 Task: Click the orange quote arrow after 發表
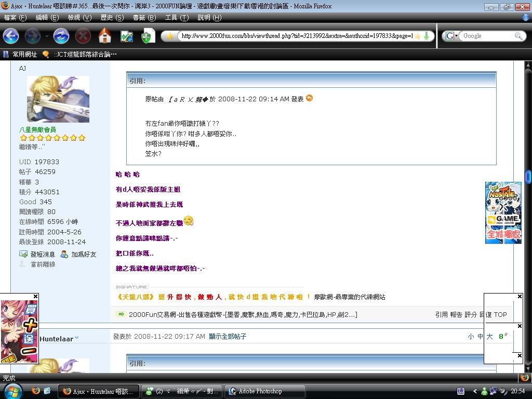[x=310, y=98]
